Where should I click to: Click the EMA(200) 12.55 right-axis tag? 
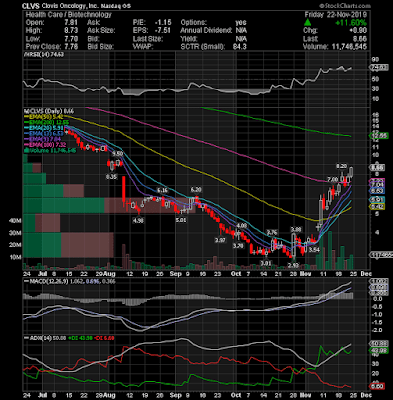pyautogui.click(x=379, y=136)
